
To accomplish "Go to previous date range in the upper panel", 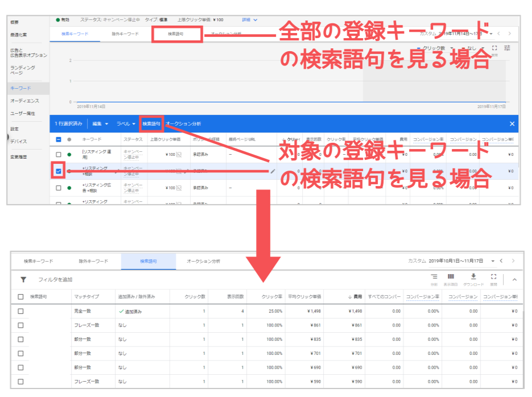I will pyautogui.click(x=499, y=34).
